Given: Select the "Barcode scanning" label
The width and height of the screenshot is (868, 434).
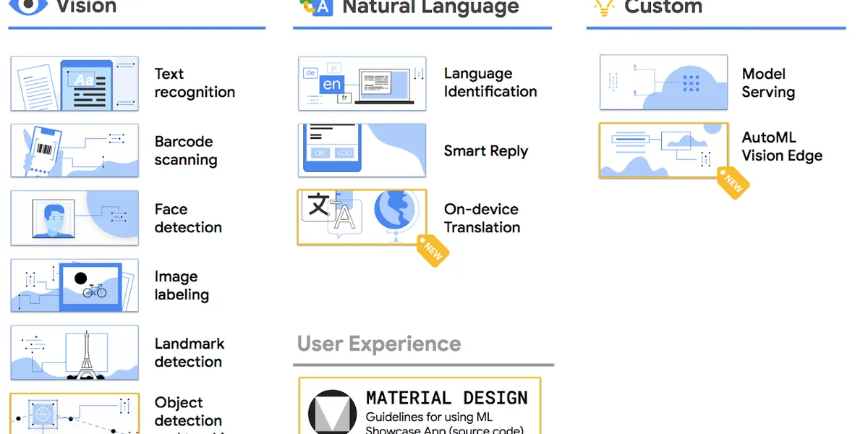Looking at the screenshot, I should (x=186, y=150).
